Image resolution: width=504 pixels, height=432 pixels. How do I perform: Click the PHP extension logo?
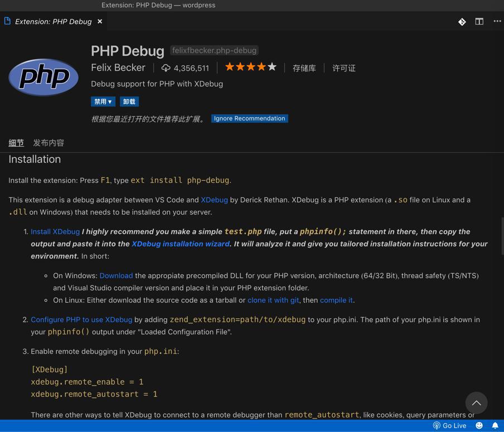coord(43,77)
